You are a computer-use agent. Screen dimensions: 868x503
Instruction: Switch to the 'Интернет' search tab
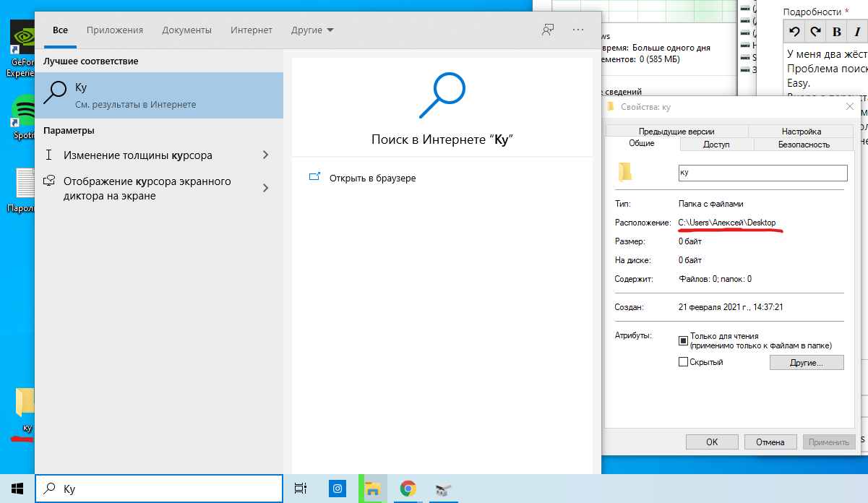(x=252, y=30)
